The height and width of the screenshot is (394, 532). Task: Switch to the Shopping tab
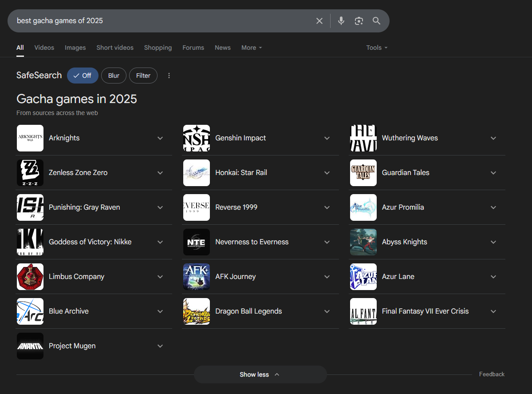click(x=158, y=48)
